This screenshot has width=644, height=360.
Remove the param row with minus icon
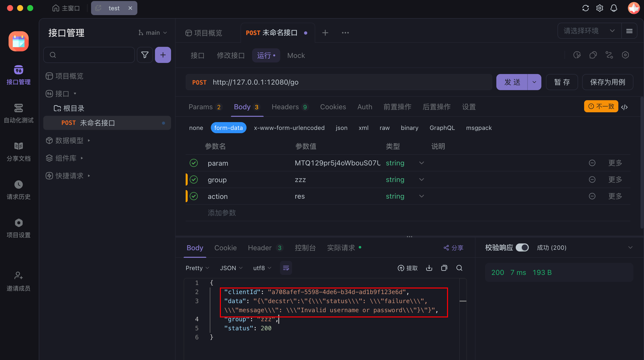coord(592,163)
